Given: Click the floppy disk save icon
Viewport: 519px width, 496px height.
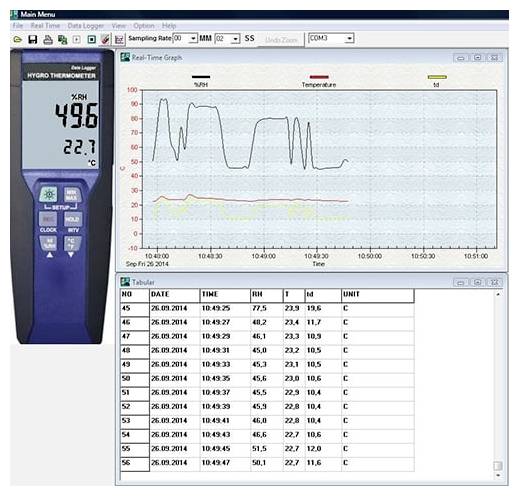Looking at the screenshot, I should [33, 40].
